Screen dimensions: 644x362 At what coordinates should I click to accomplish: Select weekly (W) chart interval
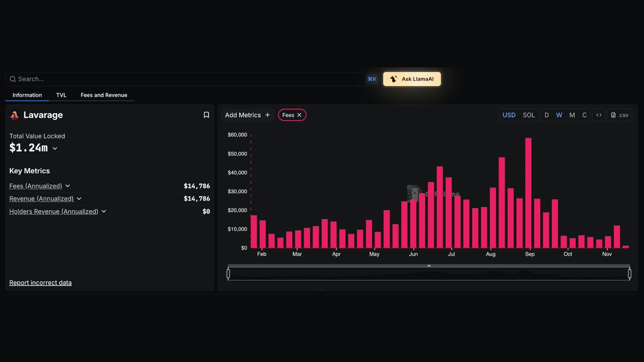point(559,115)
